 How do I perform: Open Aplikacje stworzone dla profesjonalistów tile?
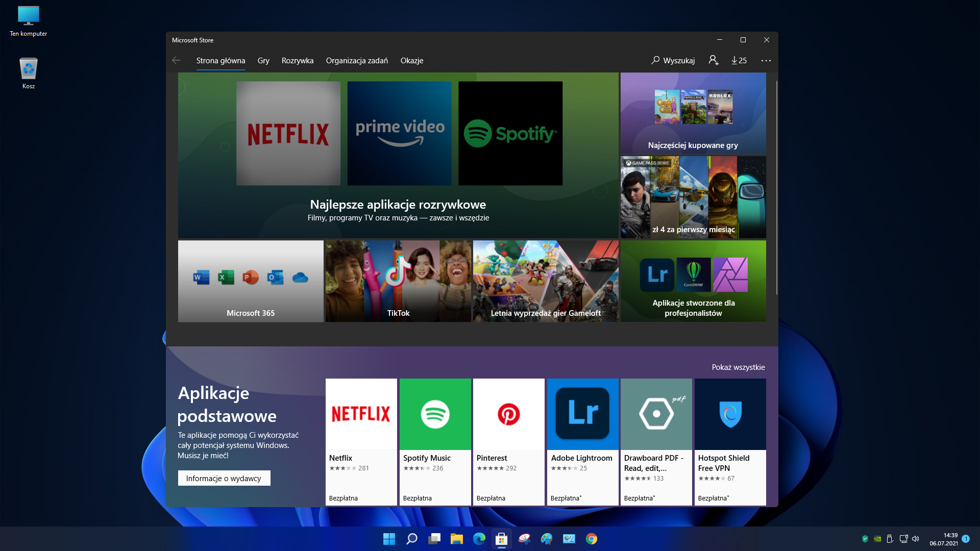[x=693, y=281]
